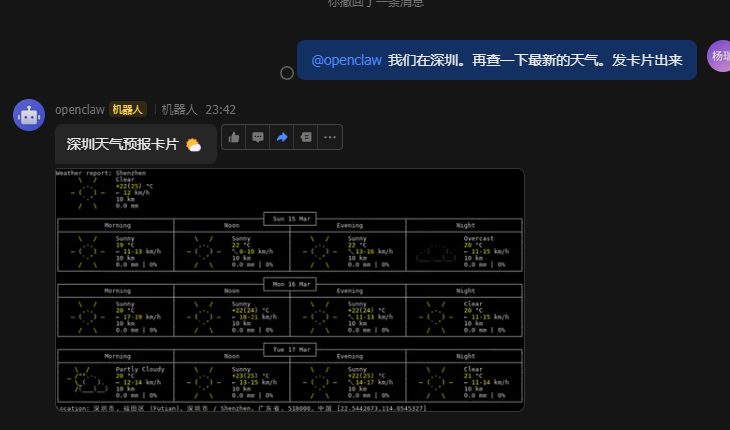Click the Tue 17 Mar date header

pyautogui.click(x=289, y=349)
